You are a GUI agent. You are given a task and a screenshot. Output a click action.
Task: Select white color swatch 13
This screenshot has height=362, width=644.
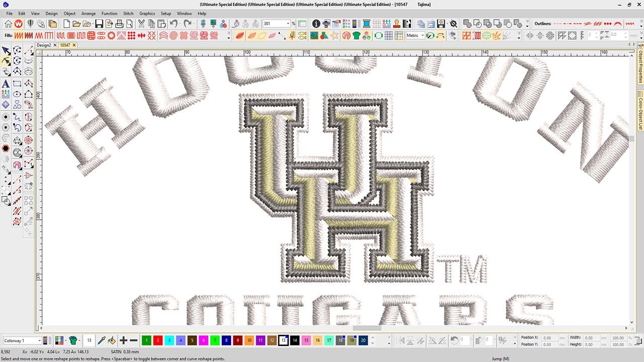click(x=283, y=340)
